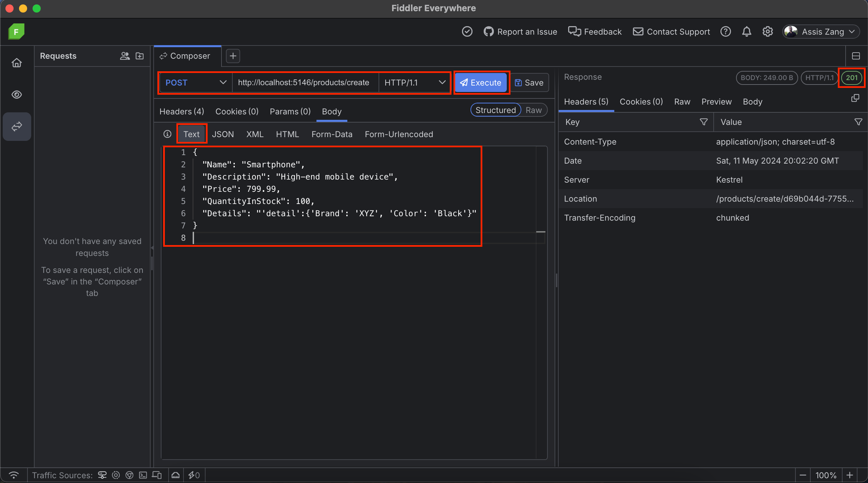Screen dimensions: 868x483
Task: Click the Chrome browser traffic source icon
Action: pos(129,475)
